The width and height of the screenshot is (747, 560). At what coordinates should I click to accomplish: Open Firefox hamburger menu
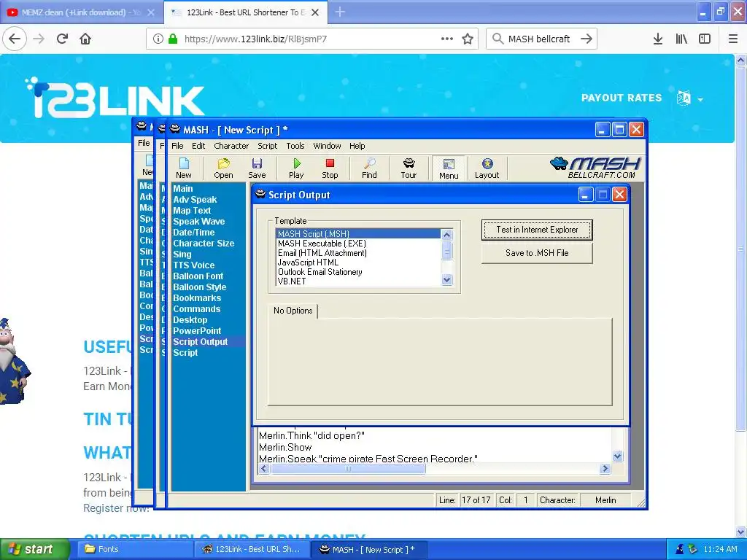pos(732,39)
